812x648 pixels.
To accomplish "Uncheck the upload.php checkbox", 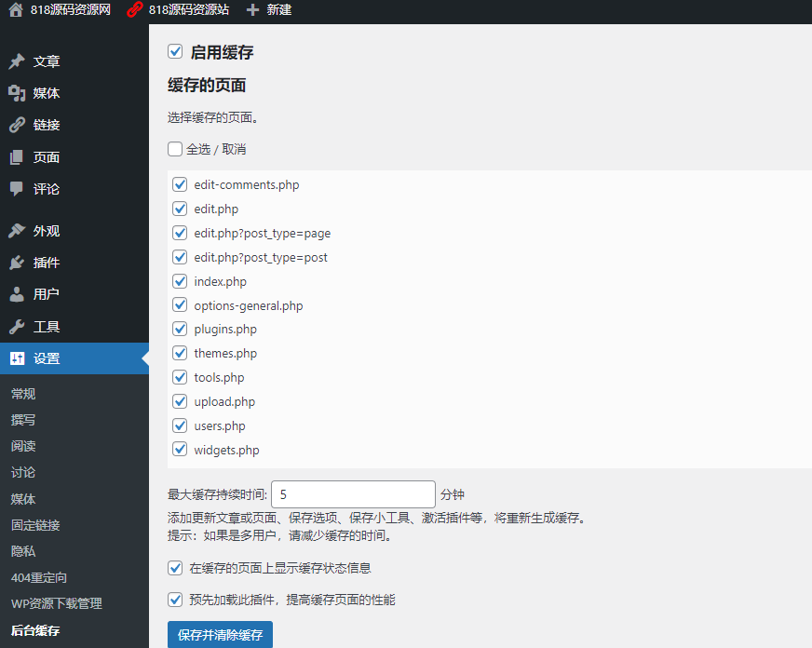I will (180, 401).
